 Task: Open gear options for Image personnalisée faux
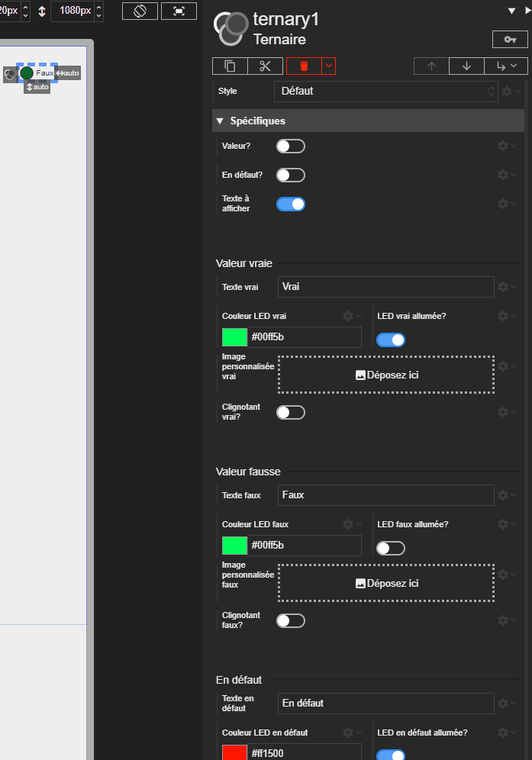coord(508,575)
